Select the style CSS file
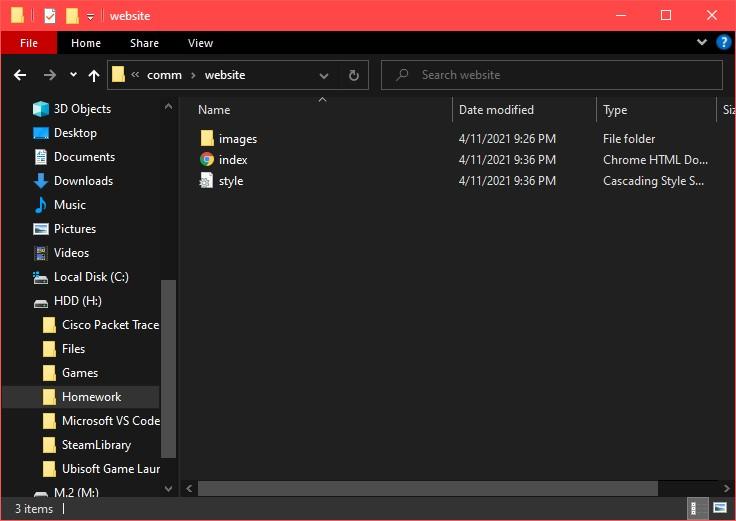 coord(231,181)
